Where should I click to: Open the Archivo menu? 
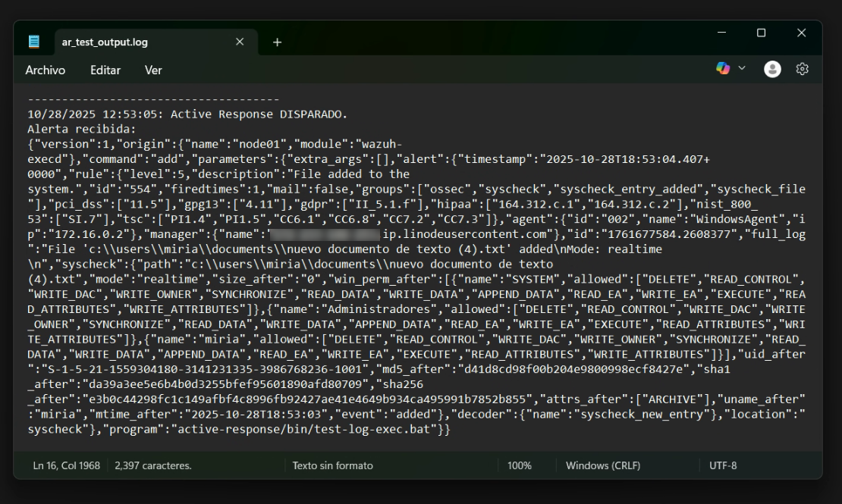(46, 70)
